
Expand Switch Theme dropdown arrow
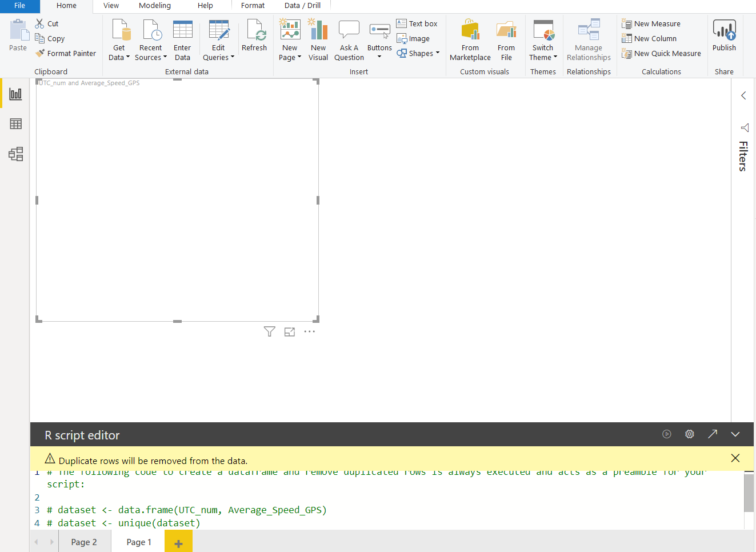click(555, 57)
